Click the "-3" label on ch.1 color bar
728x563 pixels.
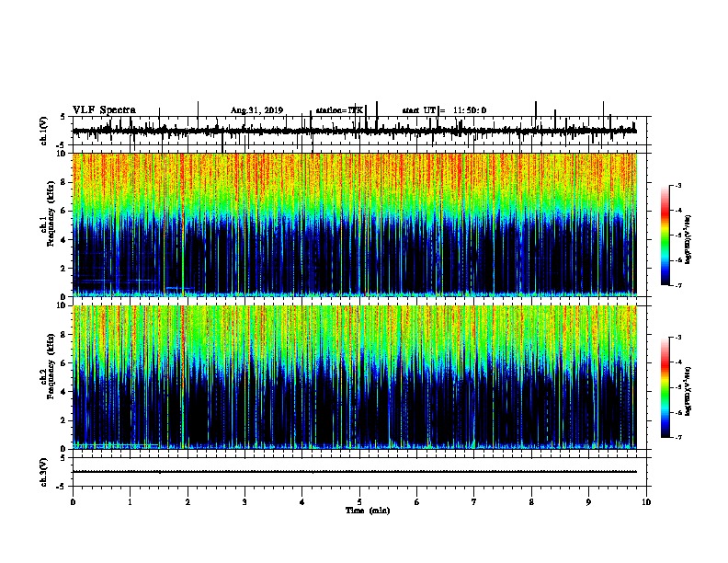pos(677,186)
